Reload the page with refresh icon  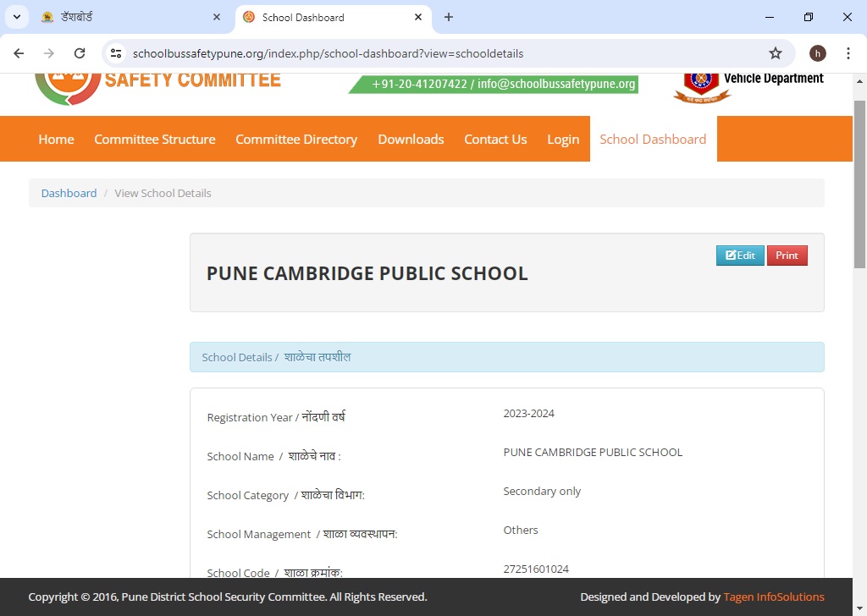[x=80, y=53]
